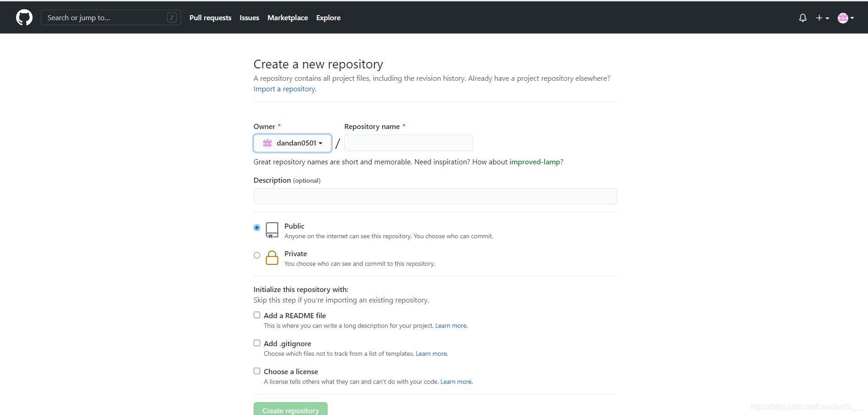Click the 'Initialize this repository with:' text
Viewport: 868px width, 415px height.
tap(301, 290)
